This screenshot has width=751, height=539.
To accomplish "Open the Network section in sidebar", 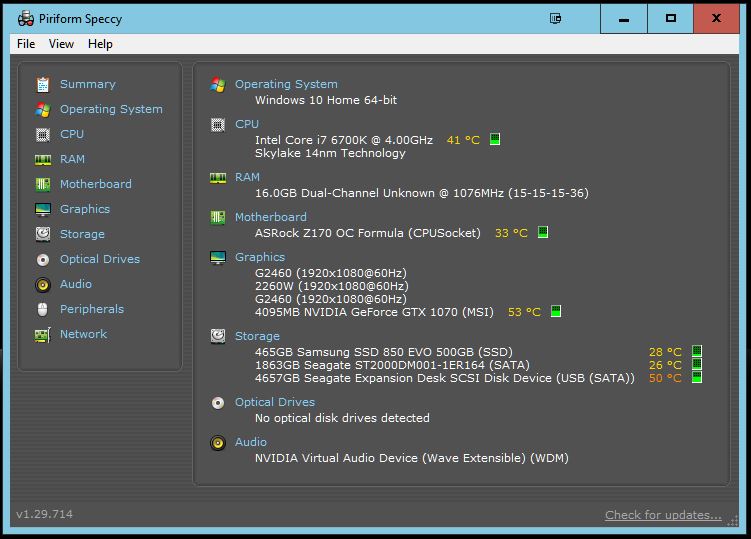I will [x=83, y=334].
